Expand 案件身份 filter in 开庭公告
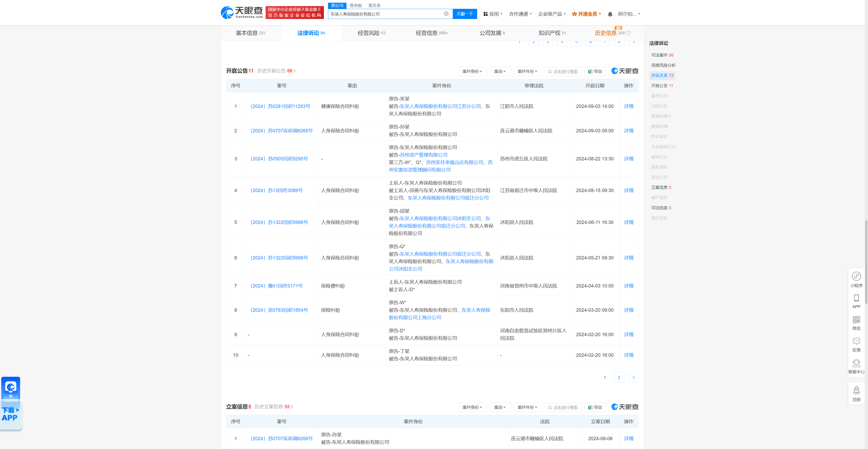This screenshot has height=449, width=868. [x=472, y=71]
